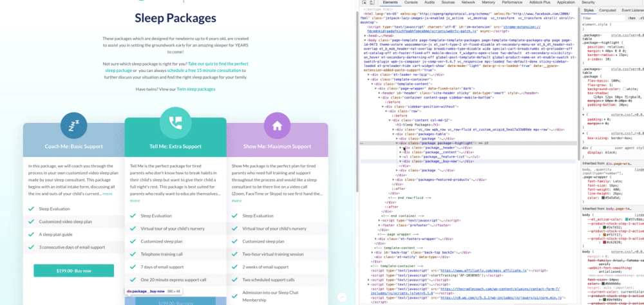Focus the Styles Filter input field
The image size is (644, 305).
pos(603,18)
